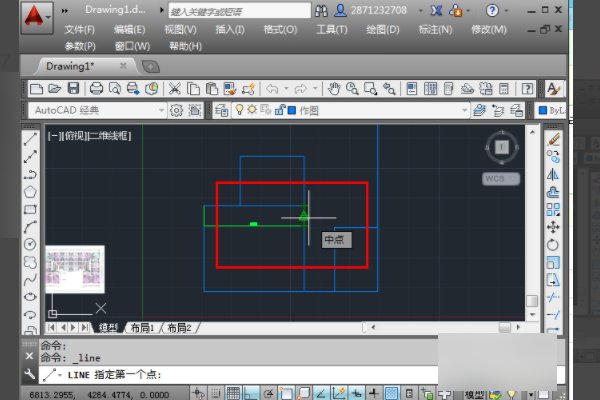The image size is (600, 400).
Task: Click the Mirror modify tool
Action: pos(553,174)
